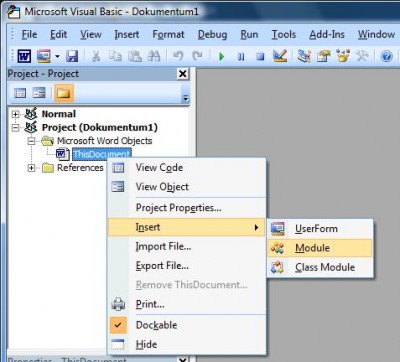Click the Cut scissors icon
Viewport: 400px width, 362px height.
[x=96, y=56]
